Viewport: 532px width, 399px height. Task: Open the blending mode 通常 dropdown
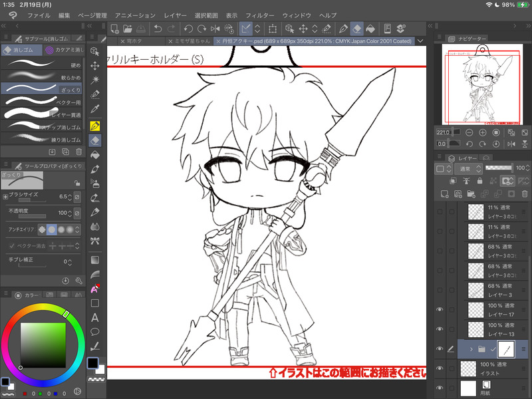click(469, 169)
